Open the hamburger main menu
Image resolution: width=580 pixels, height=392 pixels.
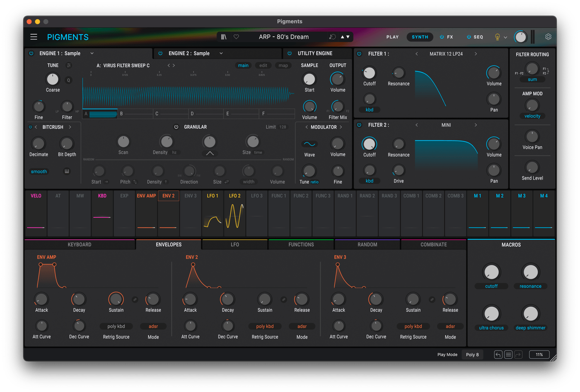[34, 37]
